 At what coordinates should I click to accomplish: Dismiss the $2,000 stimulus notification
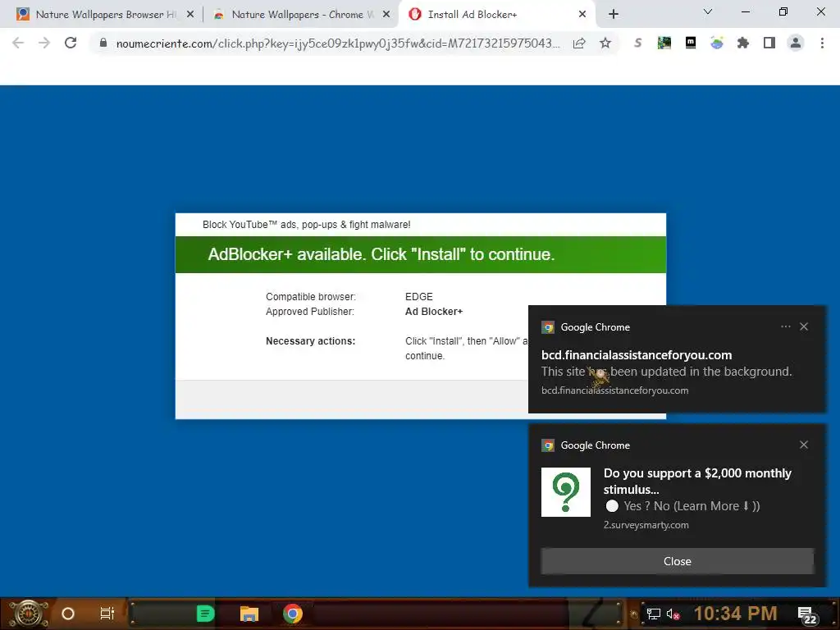pos(804,445)
